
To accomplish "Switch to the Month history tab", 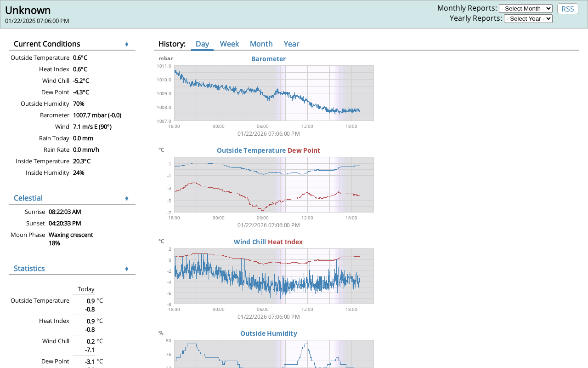I will coord(261,44).
